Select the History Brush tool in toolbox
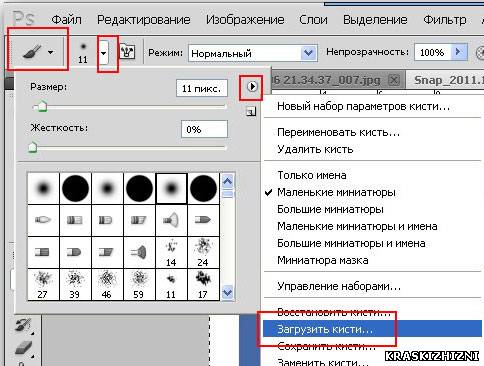The height and width of the screenshot is (366, 484). click(24, 325)
